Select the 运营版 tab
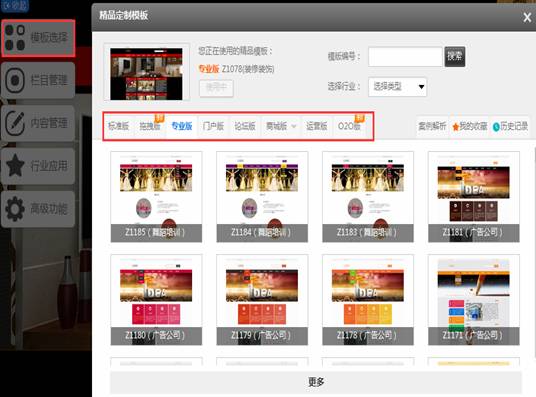Screen dimensions: 536x397 tap(317, 126)
